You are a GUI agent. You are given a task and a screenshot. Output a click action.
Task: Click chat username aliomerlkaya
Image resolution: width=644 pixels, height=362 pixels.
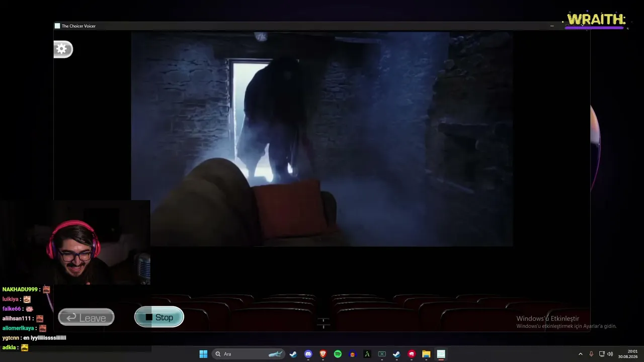(x=19, y=328)
